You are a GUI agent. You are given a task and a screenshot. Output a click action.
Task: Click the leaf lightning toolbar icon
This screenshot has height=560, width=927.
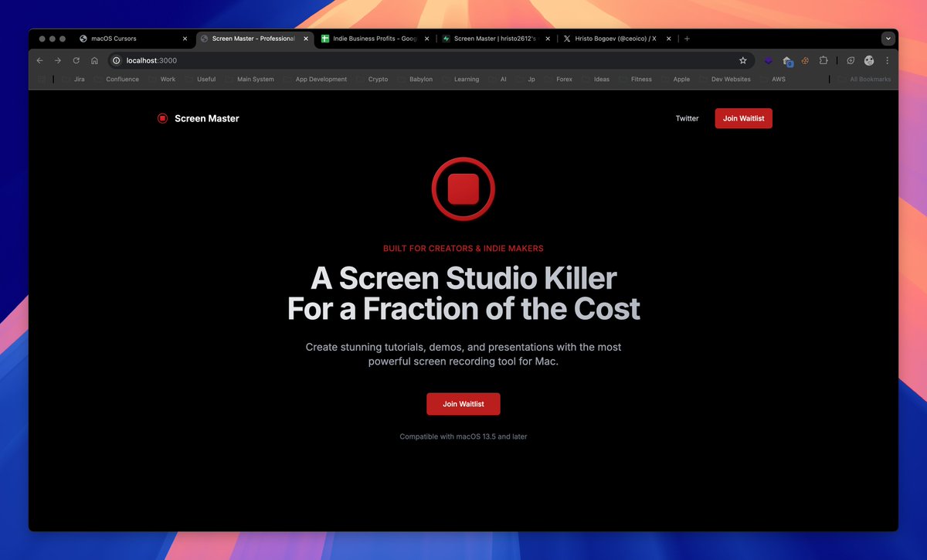tap(851, 60)
